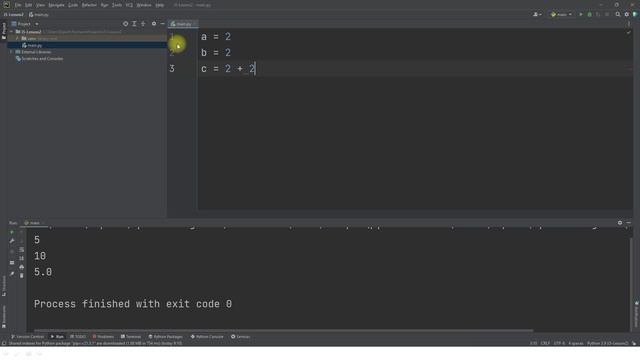
Task: Open the user account dropdown
Action: (537, 14)
